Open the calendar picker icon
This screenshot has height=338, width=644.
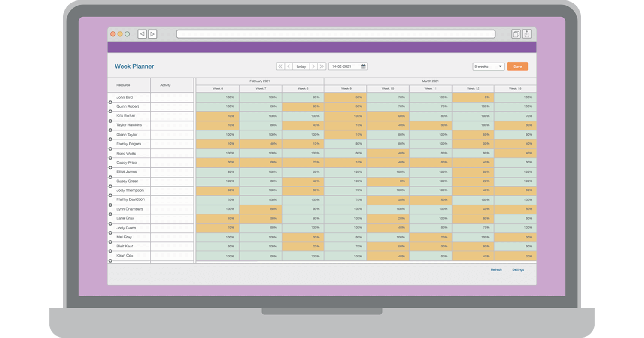point(364,66)
